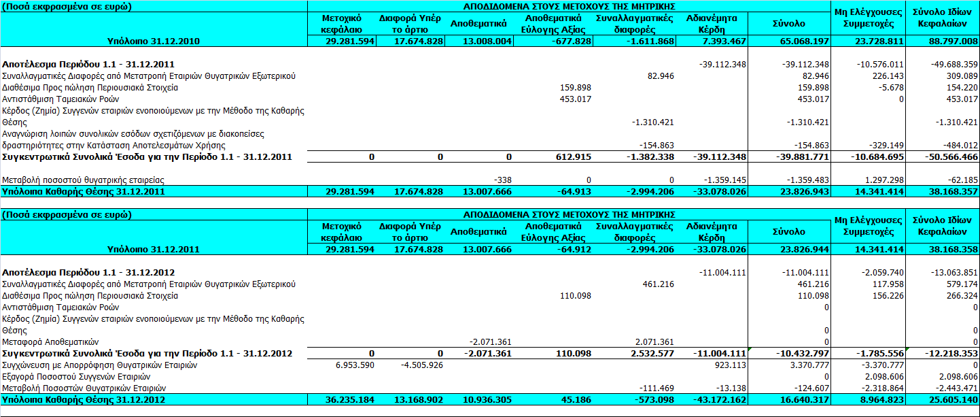980x417 pixels.
Task: Select label 'Μεταβολή ποσοστού θυγατρικής εταιρείας'
Action: pos(84,180)
